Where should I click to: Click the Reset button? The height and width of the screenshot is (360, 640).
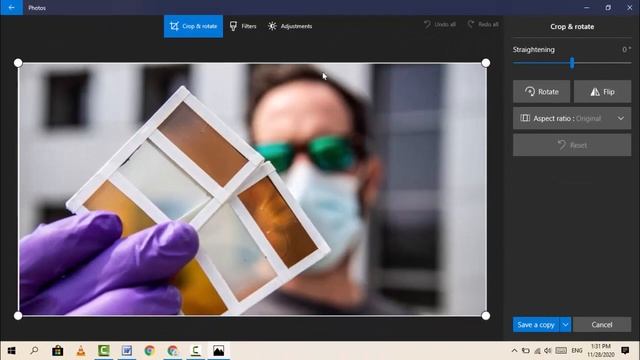(572, 145)
